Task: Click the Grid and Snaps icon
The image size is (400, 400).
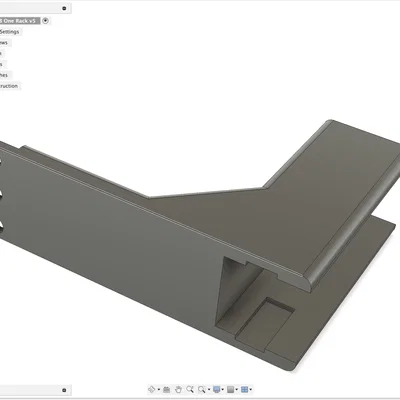Action: click(230, 389)
